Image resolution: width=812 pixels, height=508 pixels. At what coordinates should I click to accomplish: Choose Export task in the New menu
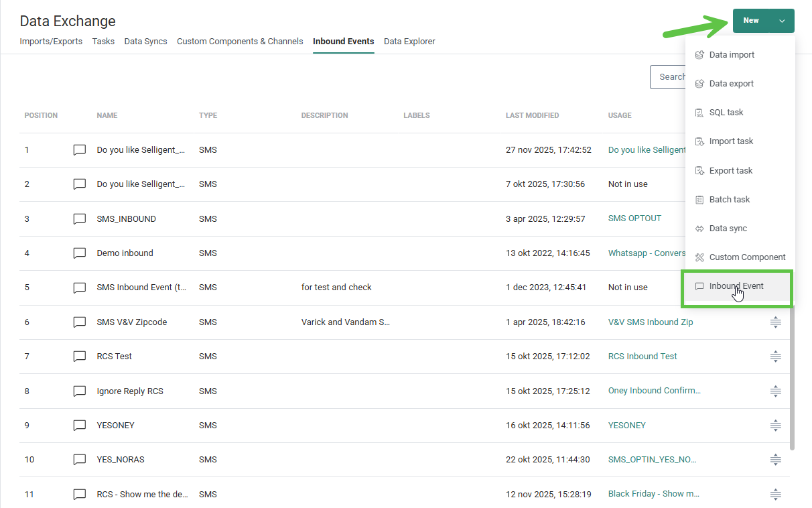click(x=731, y=171)
